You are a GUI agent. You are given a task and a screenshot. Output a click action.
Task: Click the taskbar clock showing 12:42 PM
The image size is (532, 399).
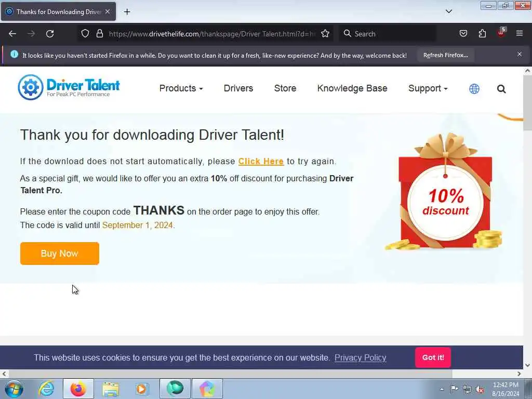(x=506, y=389)
